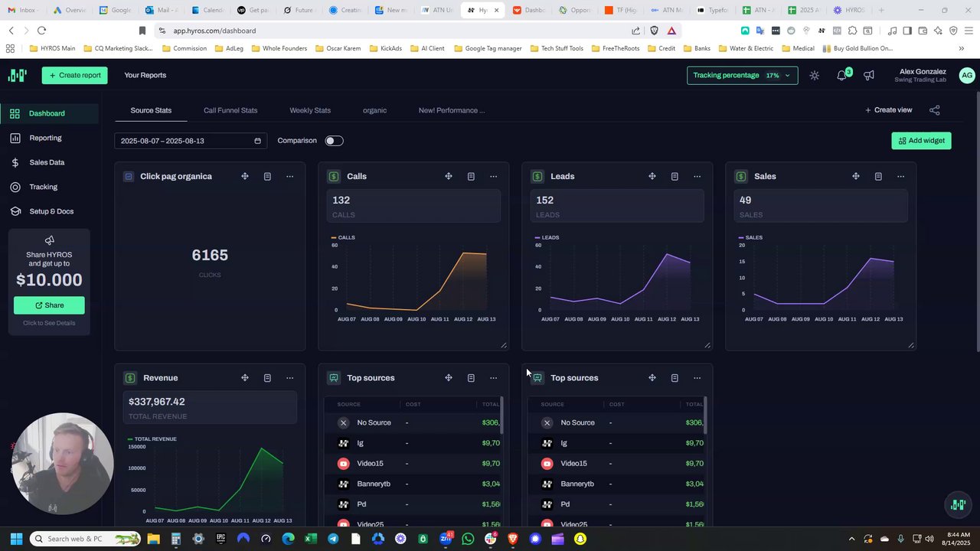
Task: Click the taskbar search box
Action: [87, 539]
